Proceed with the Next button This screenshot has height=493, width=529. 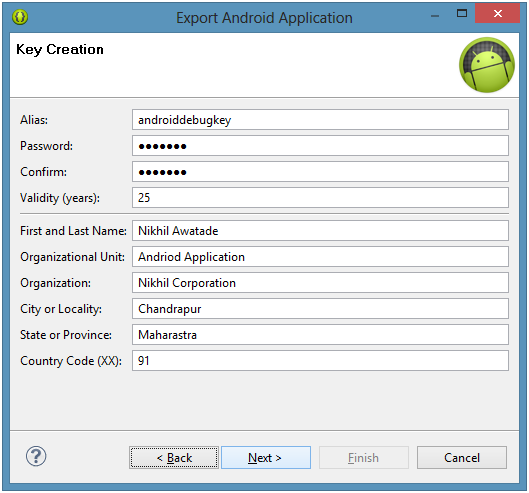coord(266,458)
